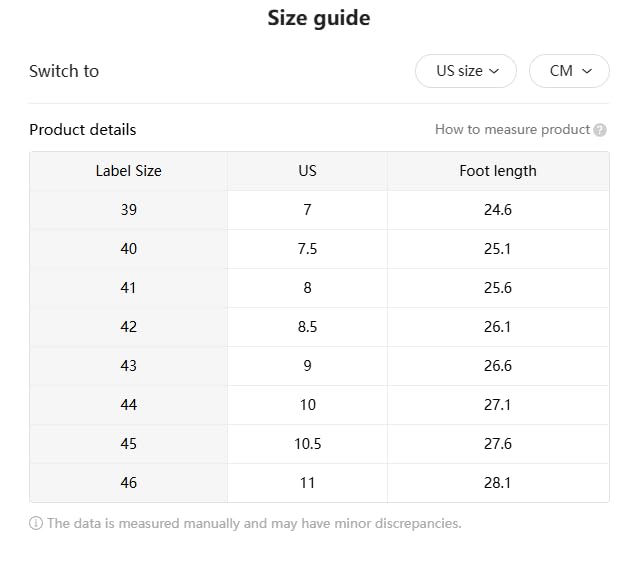Select label size 39 row

(x=128, y=210)
